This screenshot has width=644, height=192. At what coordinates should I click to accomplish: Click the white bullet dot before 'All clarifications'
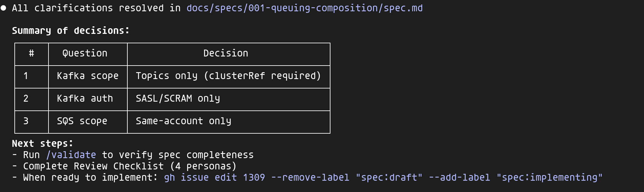[x=4, y=8]
